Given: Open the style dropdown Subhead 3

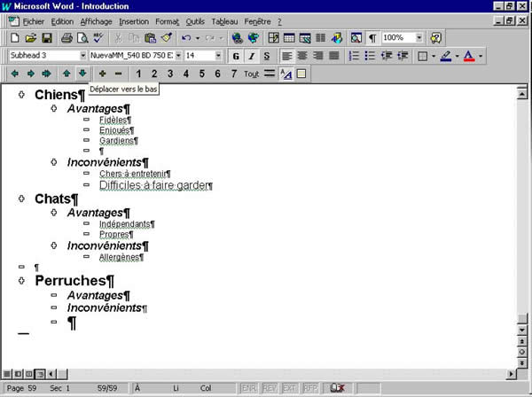Looking at the screenshot, I should coord(83,56).
